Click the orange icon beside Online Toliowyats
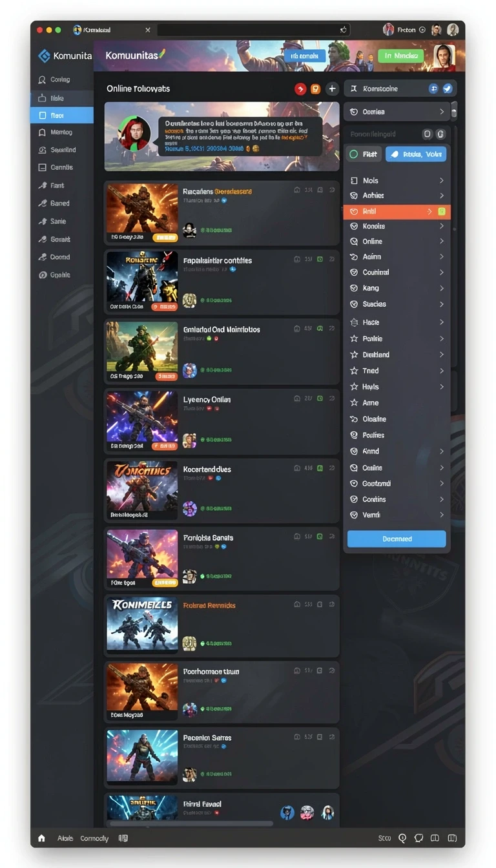 tap(316, 89)
